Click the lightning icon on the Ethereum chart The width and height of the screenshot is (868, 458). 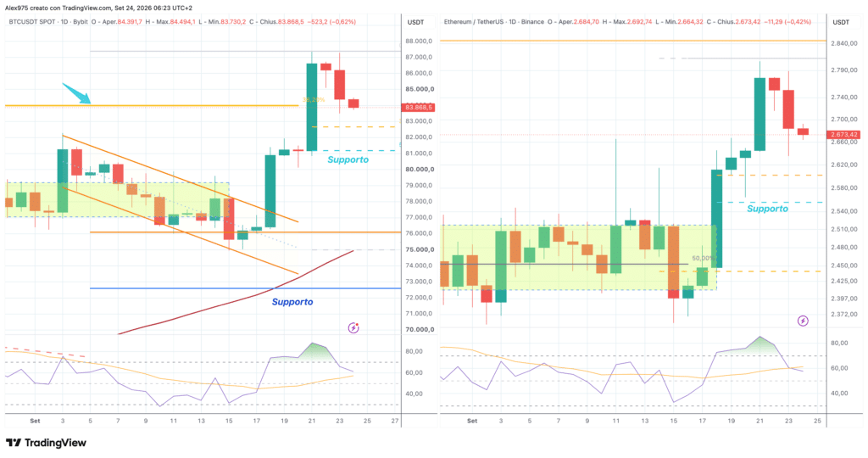coord(803,321)
